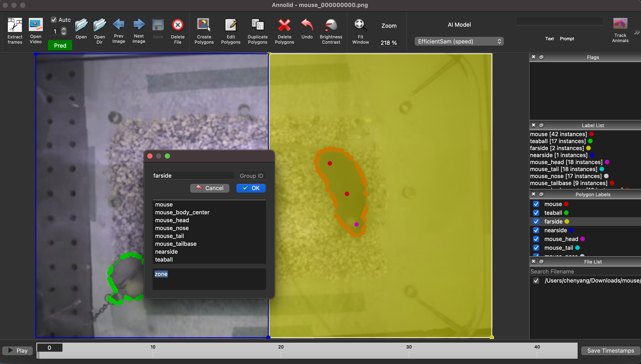The width and height of the screenshot is (641, 364).
Task: Click the Open file folder icon
Action: coord(81,25)
